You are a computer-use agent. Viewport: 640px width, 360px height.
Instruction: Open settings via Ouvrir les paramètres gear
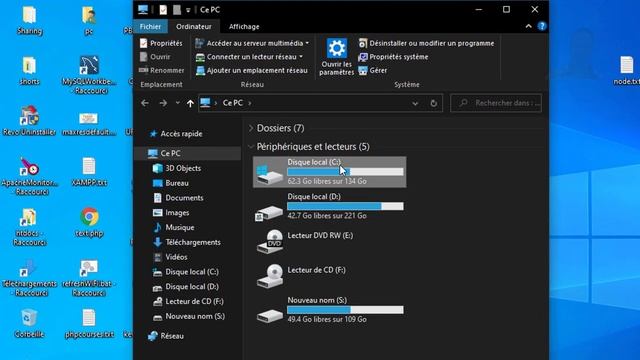click(336, 57)
